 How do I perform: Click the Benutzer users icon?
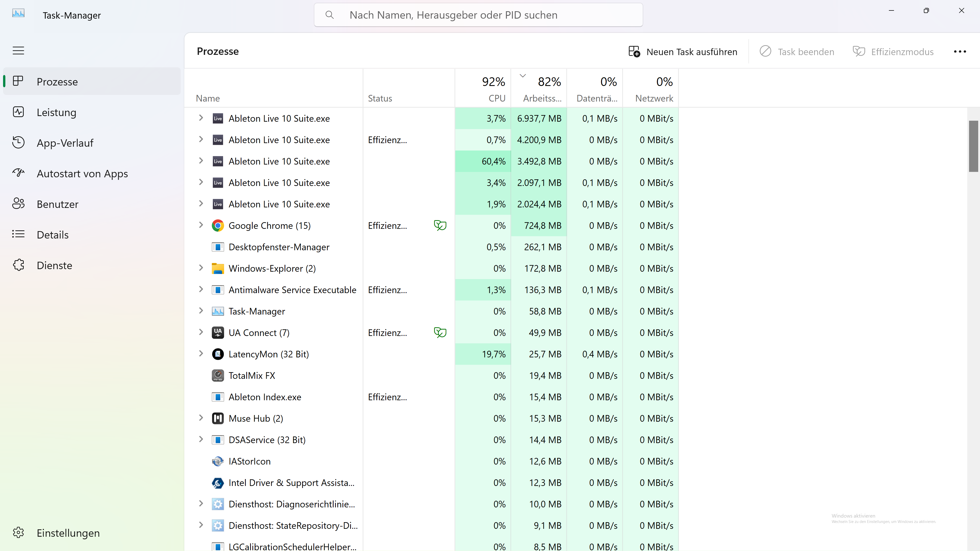coord(18,204)
